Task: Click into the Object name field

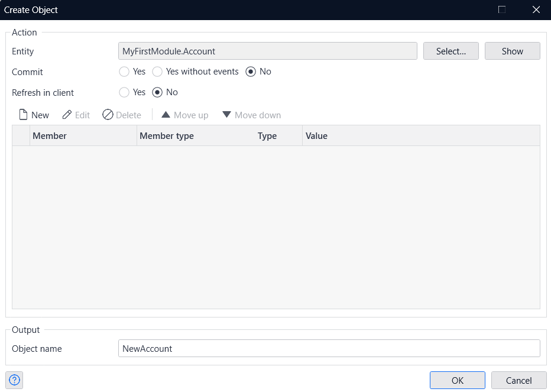Action: pyautogui.click(x=329, y=349)
